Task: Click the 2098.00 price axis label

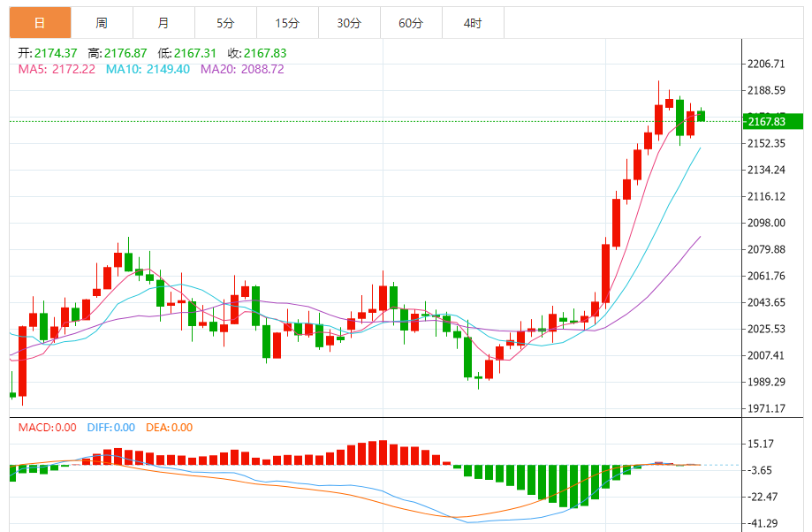Action: pos(766,224)
